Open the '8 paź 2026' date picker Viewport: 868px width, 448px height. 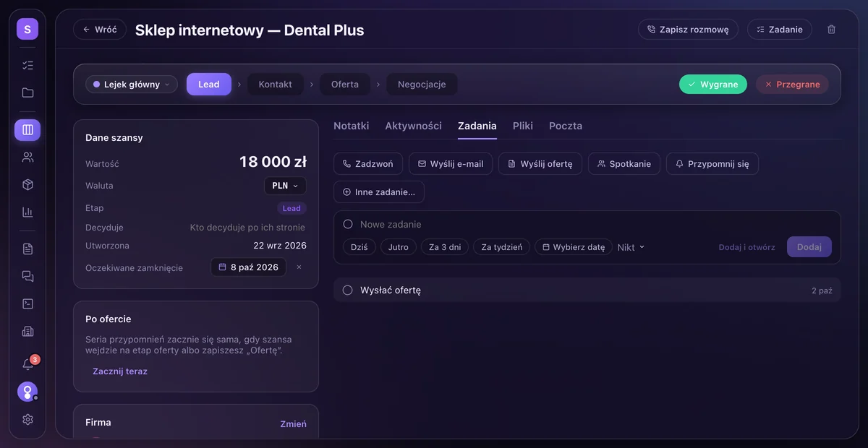[x=248, y=267]
